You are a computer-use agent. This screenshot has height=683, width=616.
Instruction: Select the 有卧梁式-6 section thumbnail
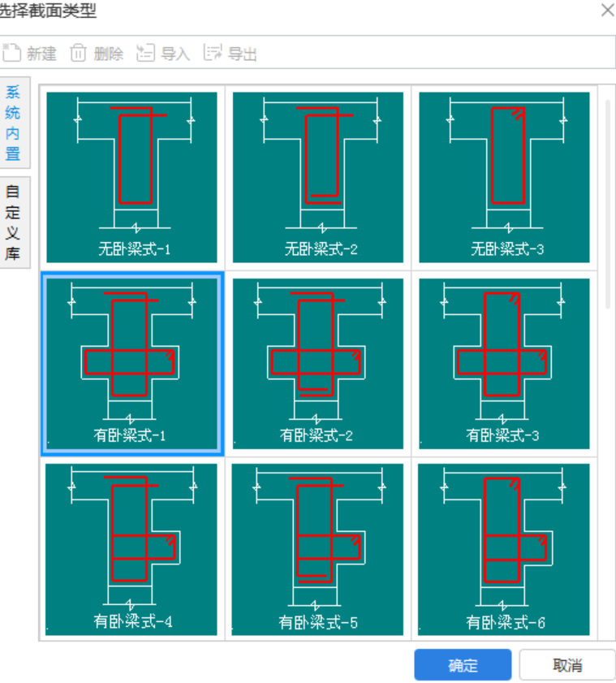[x=504, y=549]
